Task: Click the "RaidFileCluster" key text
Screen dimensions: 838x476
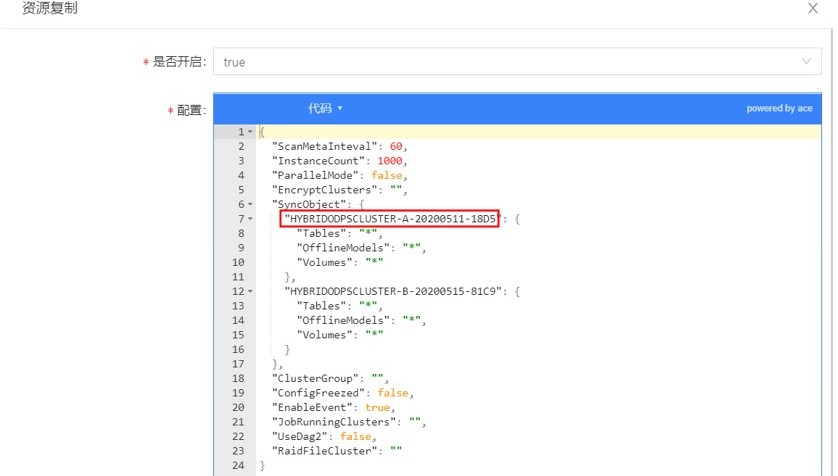Action: tap(324, 451)
